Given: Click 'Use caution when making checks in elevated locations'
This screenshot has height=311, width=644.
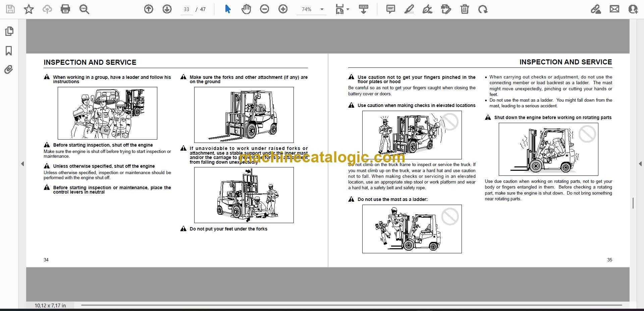Looking at the screenshot, I should 416,105.
